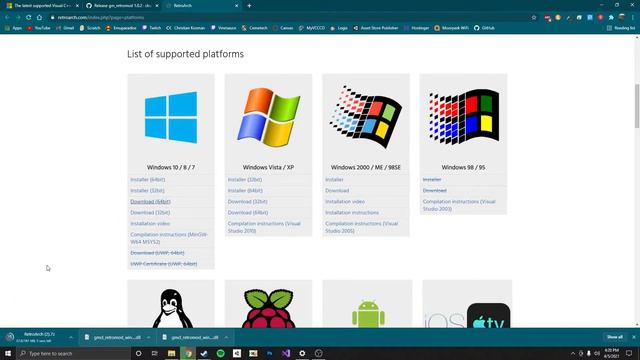
Task: Click UWP Certificate (UWP, 64bit) link
Action: (164, 264)
